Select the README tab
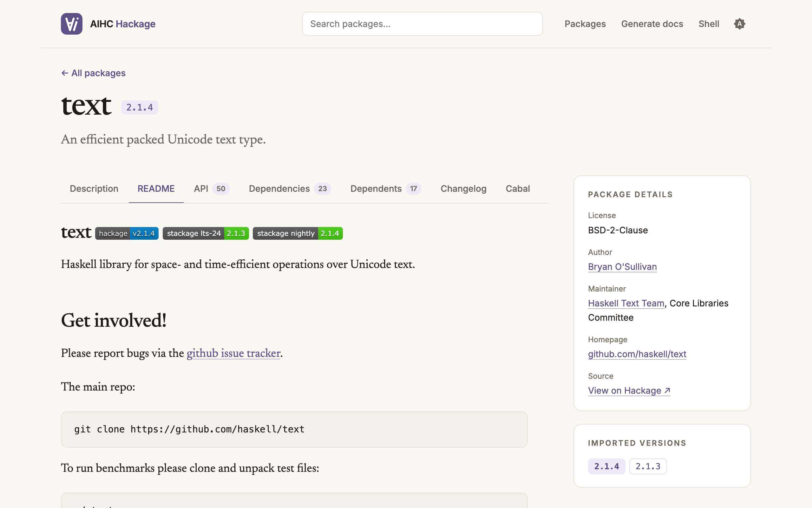The width and height of the screenshot is (812, 508). click(156, 189)
